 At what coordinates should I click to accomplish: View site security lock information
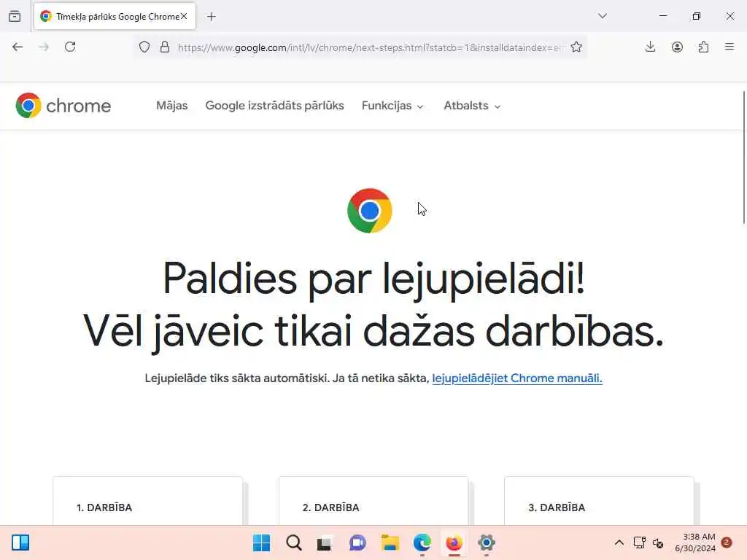coord(165,47)
